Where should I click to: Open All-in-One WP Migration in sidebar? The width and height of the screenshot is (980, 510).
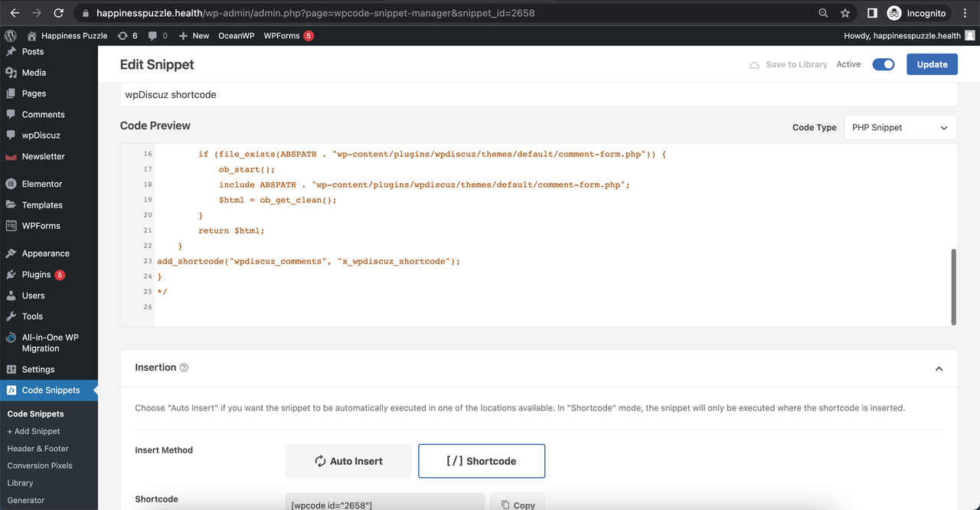[49, 343]
